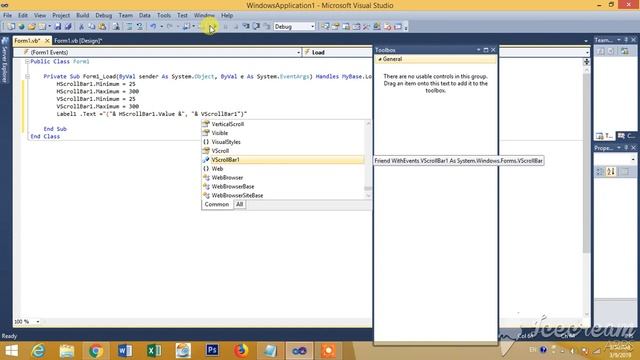Click the Uncomment Lines toolbar icon

[140, 27]
